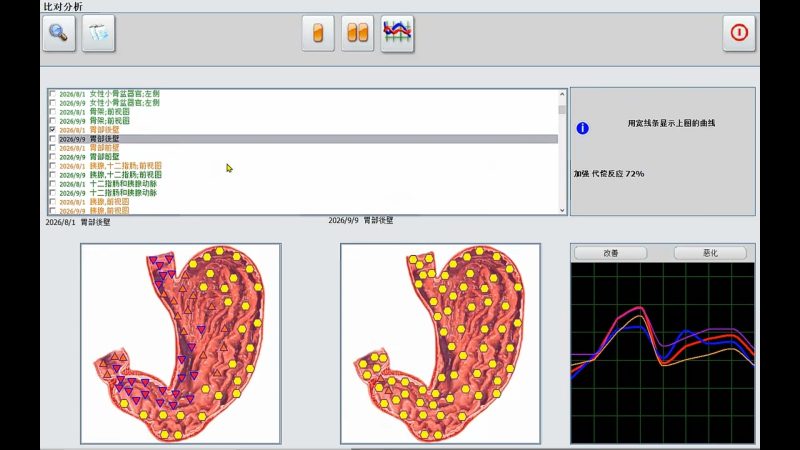Image resolution: width=800 pixels, height=450 pixels.
Task: Click the 恶化 button
Action: (710, 253)
